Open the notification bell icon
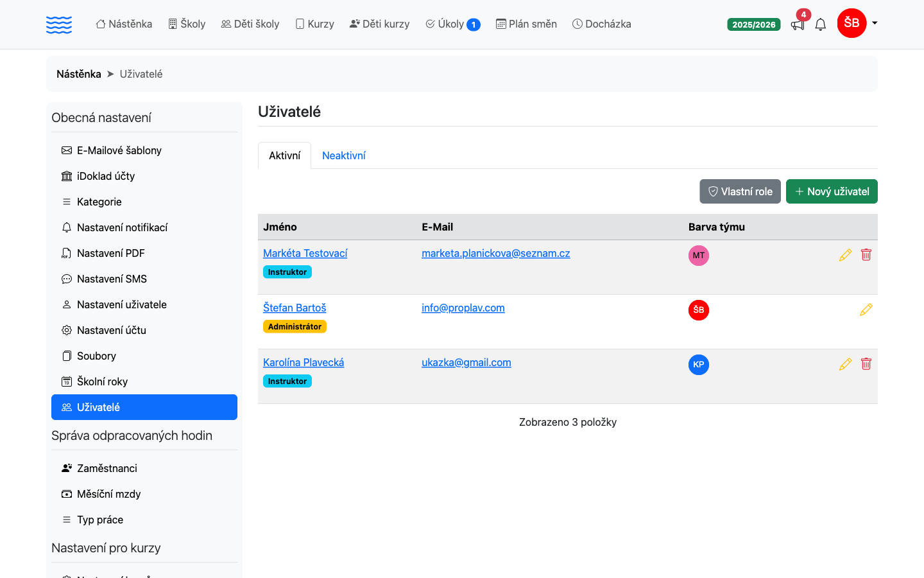 point(821,24)
